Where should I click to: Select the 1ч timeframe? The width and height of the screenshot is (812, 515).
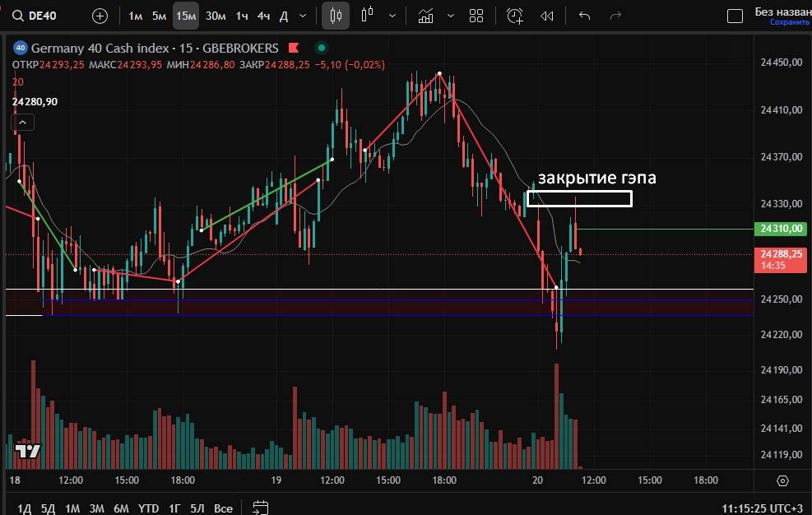pos(242,16)
